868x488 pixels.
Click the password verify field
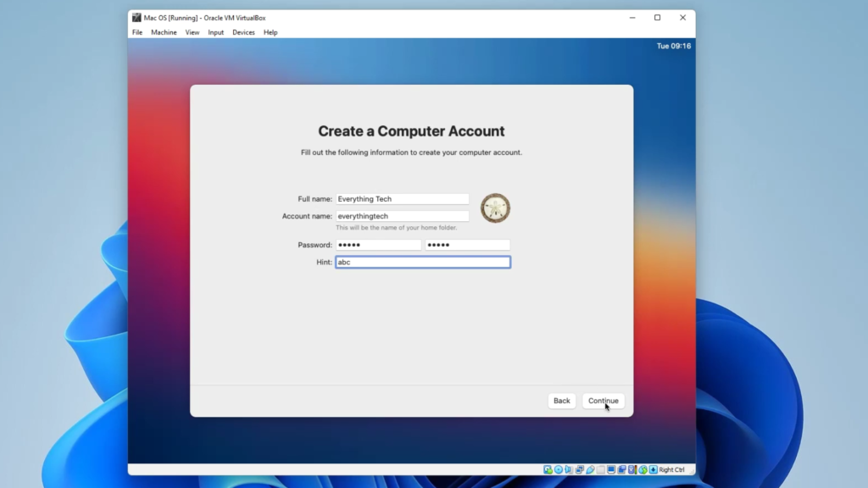click(x=467, y=245)
